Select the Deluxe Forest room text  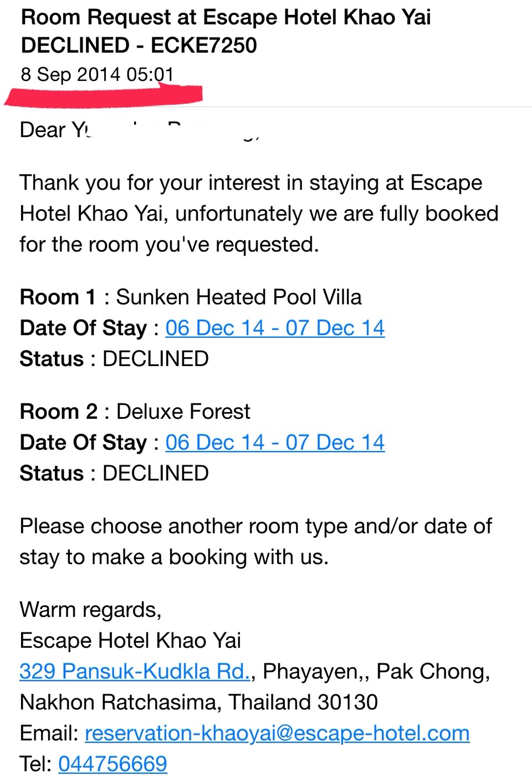[183, 412]
